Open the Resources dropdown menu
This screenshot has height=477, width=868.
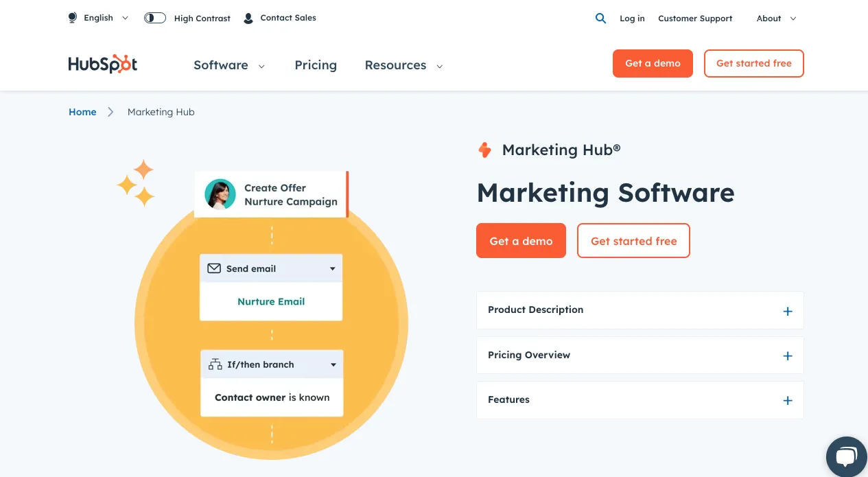tap(403, 65)
